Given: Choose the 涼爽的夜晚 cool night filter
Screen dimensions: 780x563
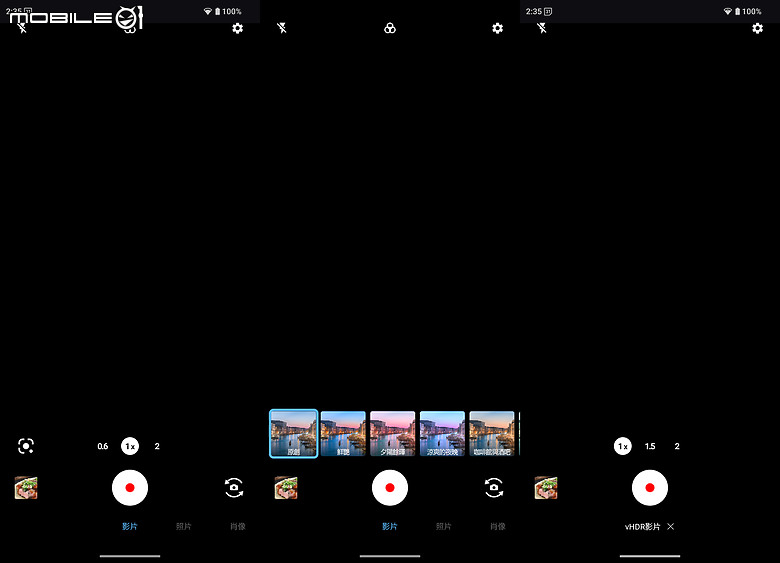Looking at the screenshot, I should pyautogui.click(x=442, y=434).
